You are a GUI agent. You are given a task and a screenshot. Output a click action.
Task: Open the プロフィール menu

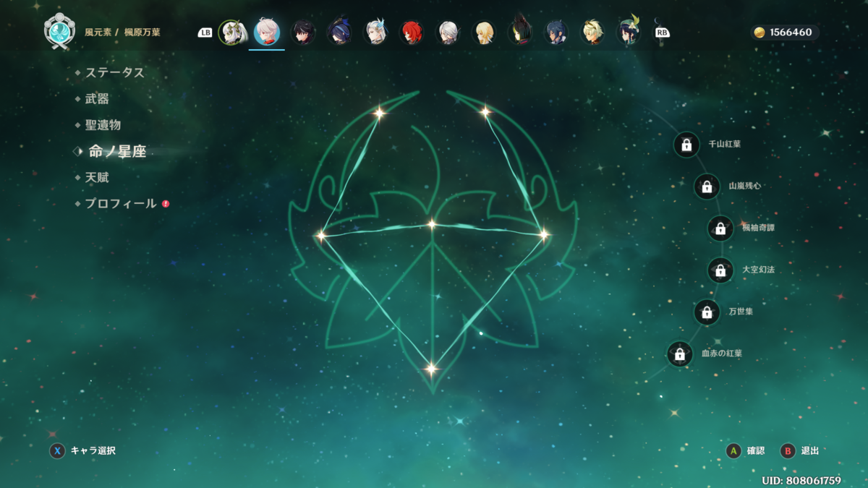[121, 204]
